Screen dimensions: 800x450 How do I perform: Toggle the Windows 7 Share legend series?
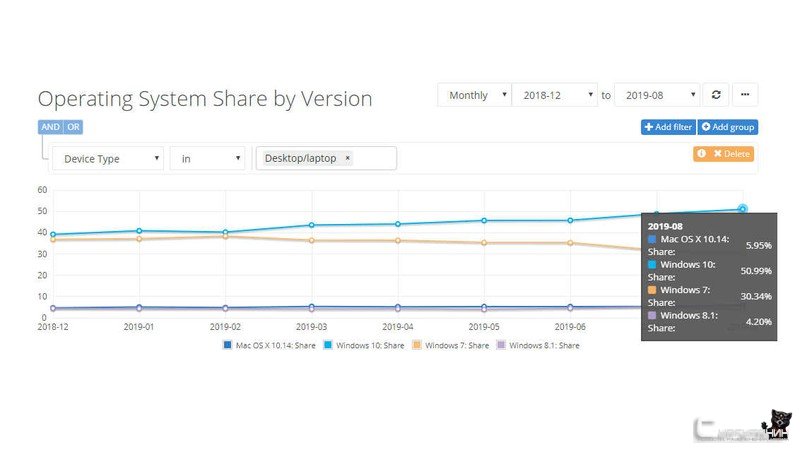point(451,345)
